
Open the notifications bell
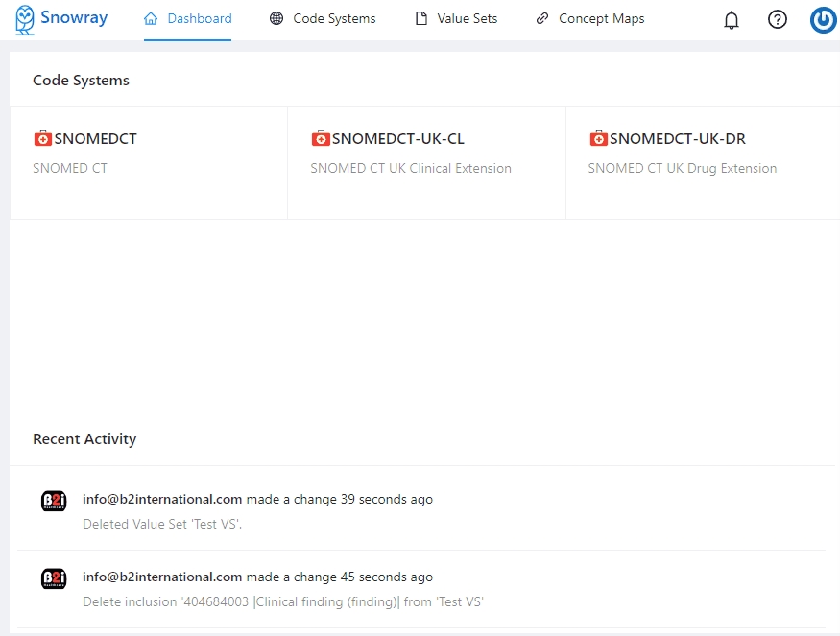point(732,19)
